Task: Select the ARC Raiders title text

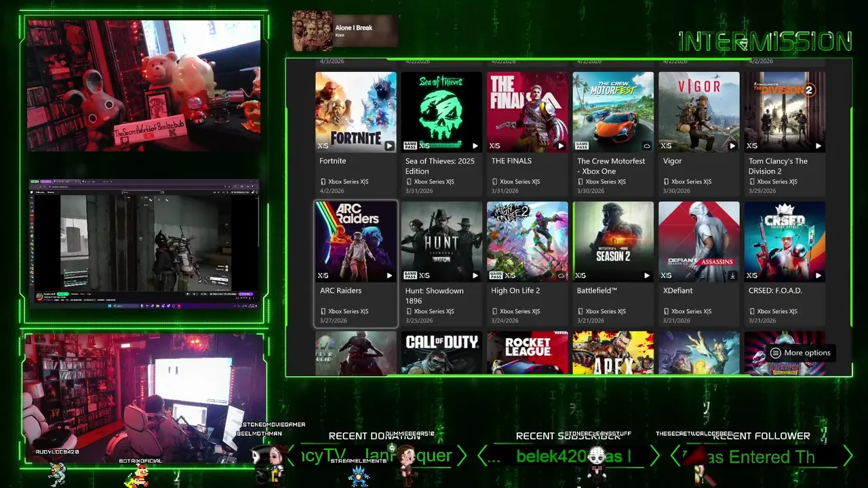Action: tap(340, 290)
